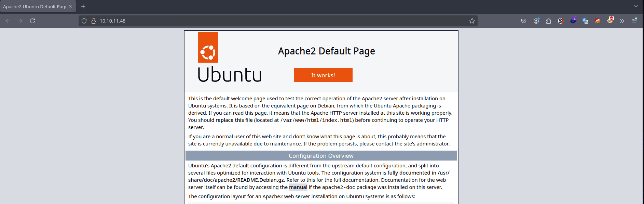The width and height of the screenshot is (644, 204).
Task: Open the Extensions puzzle piece icon
Action: click(x=548, y=21)
